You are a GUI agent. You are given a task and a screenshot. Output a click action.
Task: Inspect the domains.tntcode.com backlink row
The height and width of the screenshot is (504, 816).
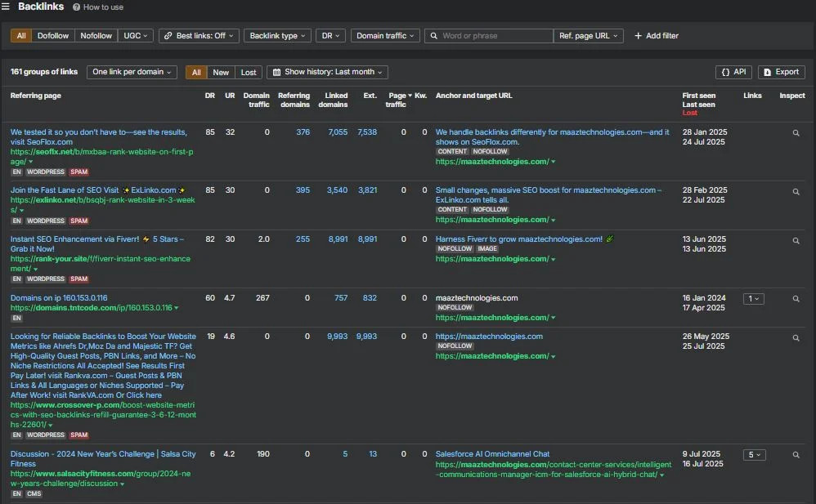click(x=796, y=299)
